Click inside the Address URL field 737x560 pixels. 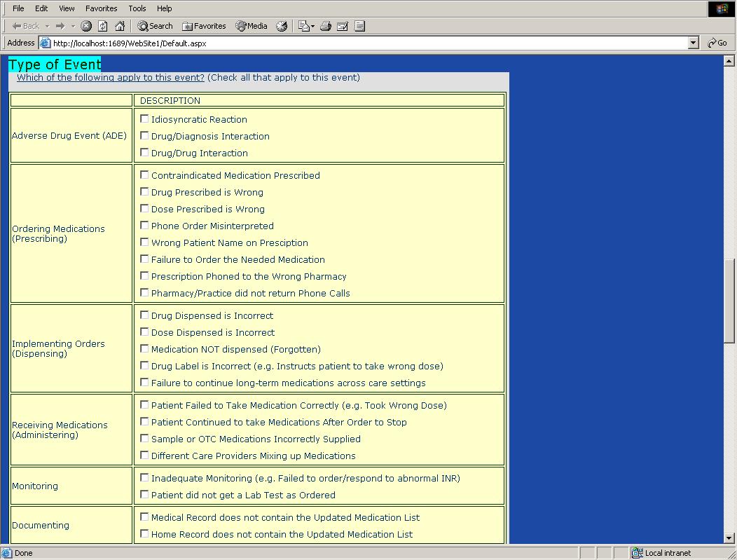click(x=369, y=43)
